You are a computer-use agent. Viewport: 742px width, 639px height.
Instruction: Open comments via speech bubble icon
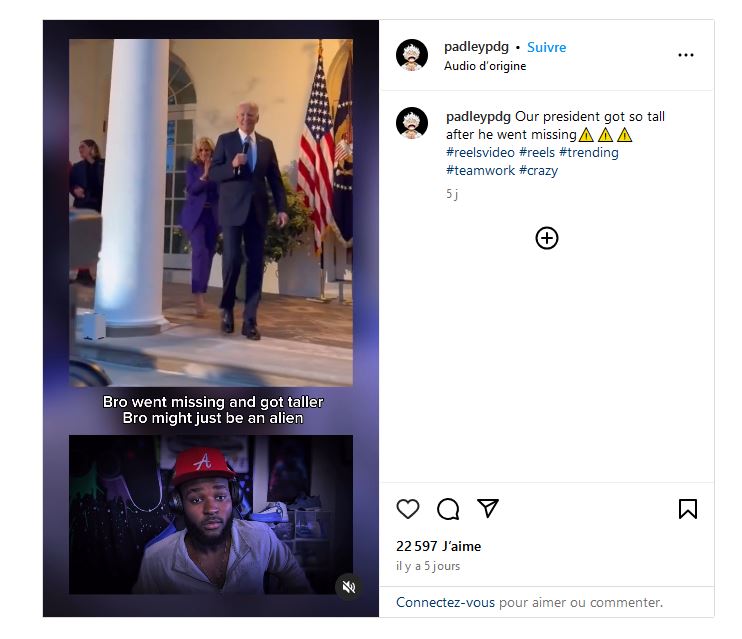(448, 509)
